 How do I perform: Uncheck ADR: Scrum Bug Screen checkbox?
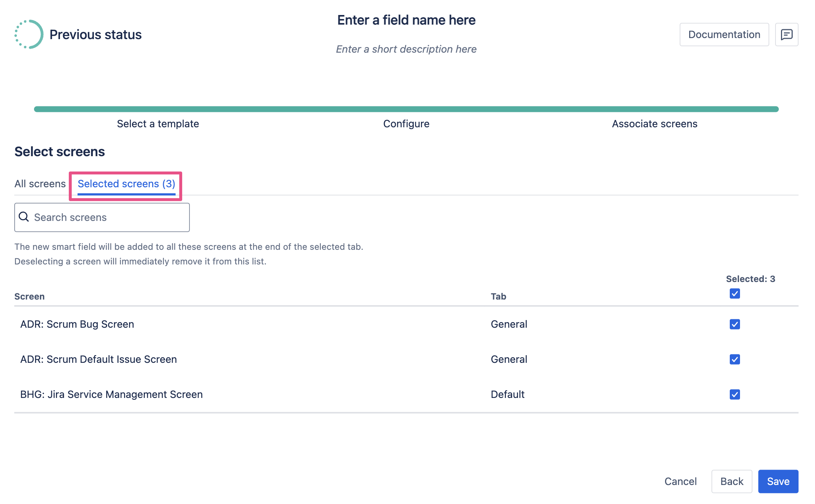point(735,324)
